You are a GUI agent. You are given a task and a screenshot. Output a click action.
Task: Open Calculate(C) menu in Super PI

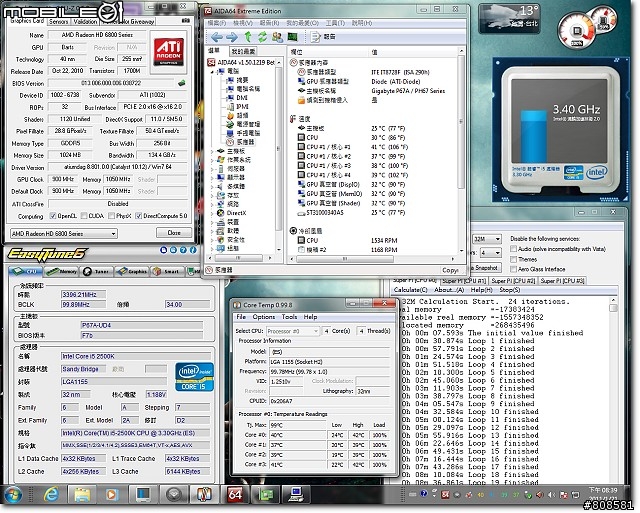pos(410,290)
